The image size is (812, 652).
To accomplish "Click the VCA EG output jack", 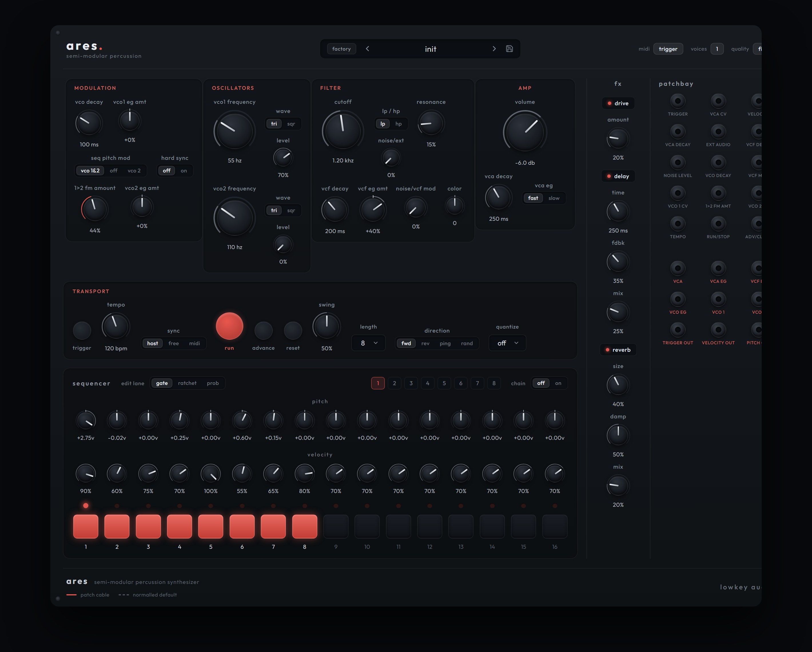I will 718,268.
